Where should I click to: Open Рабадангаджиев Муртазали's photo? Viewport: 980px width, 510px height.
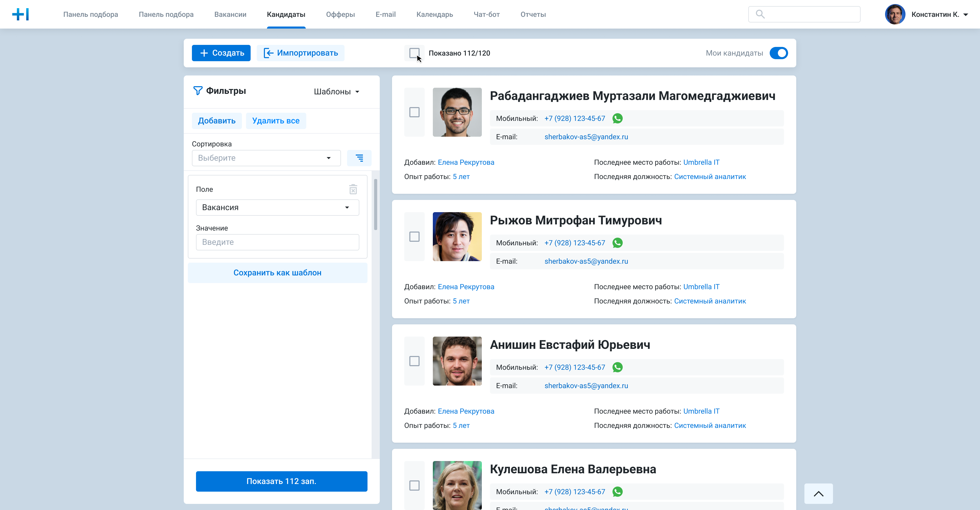pos(457,112)
